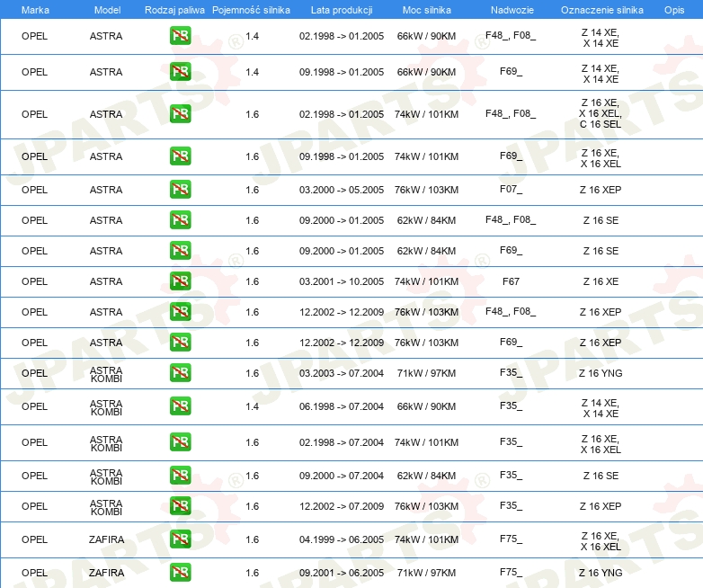This screenshot has width=703, height=588.
Task: Click the Model column header
Action: 107,10
